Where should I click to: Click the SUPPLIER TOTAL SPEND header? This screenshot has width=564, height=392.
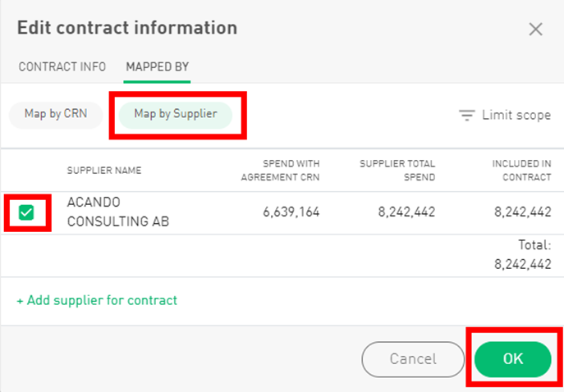pos(397,171)
